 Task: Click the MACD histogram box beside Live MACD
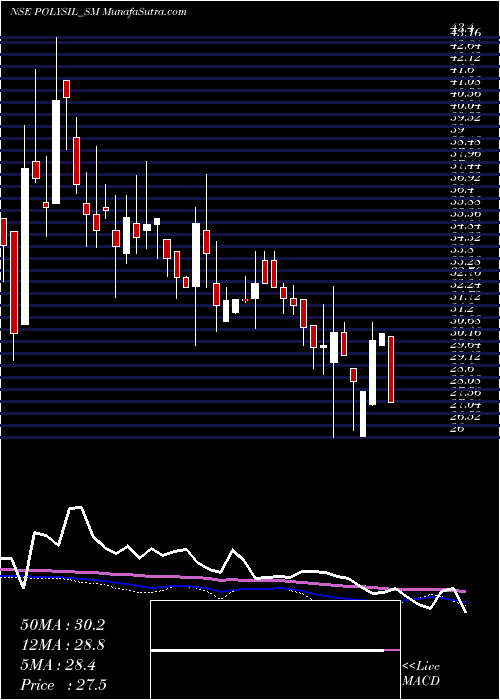[x=275, y=650]
